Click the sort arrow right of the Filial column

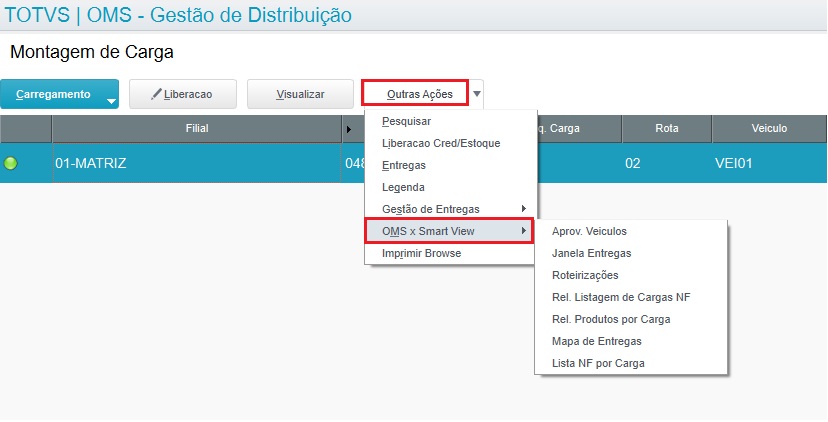[x=349, y=129]
